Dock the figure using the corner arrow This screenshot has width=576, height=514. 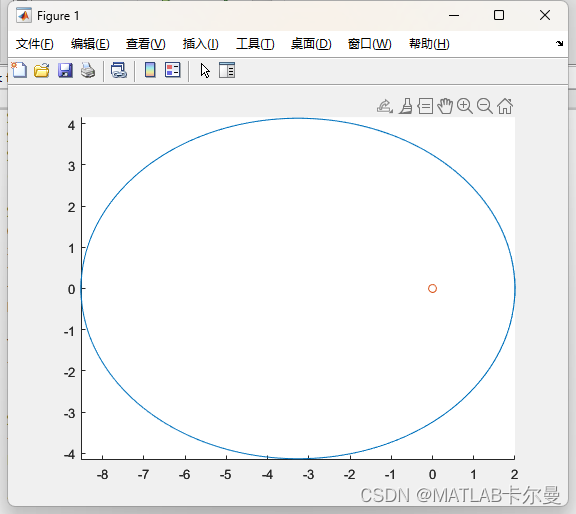click(x=559, y=43)
